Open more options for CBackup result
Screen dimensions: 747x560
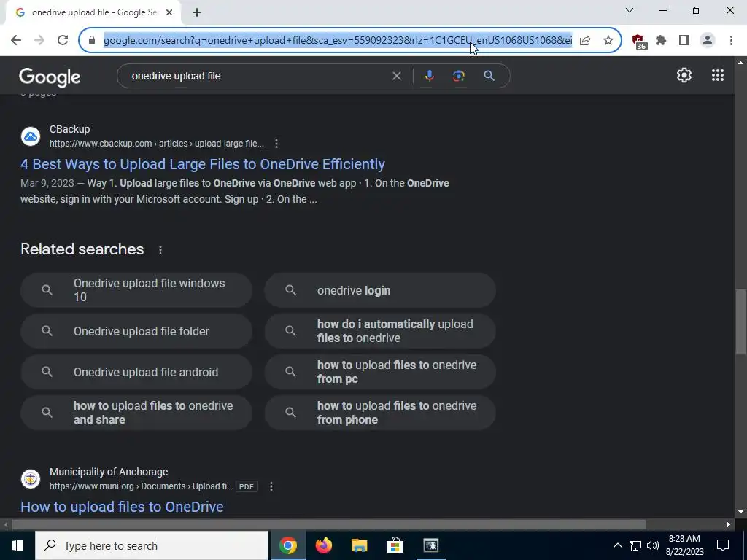point(276,144)
